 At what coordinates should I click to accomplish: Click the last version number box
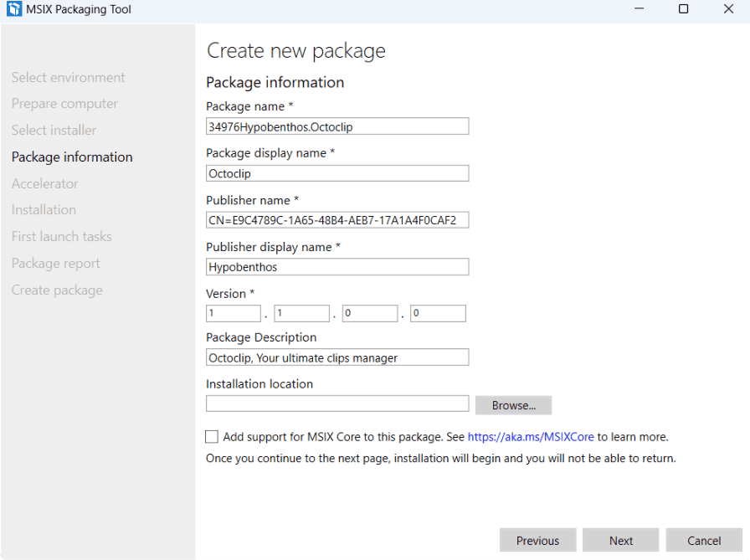(x=438, y=314)
